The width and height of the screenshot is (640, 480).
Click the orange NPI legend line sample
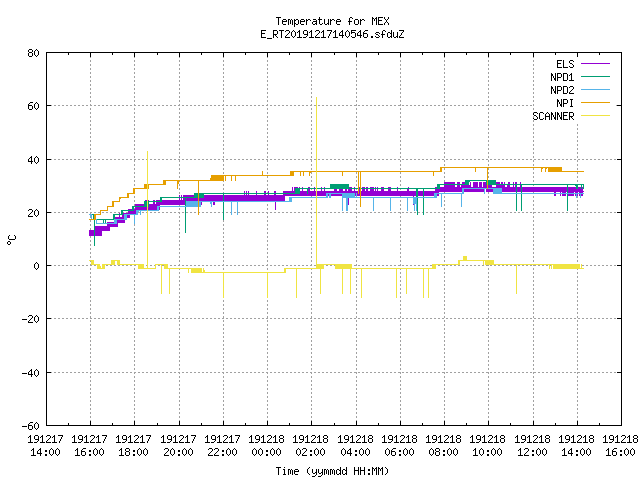[595, 103]
